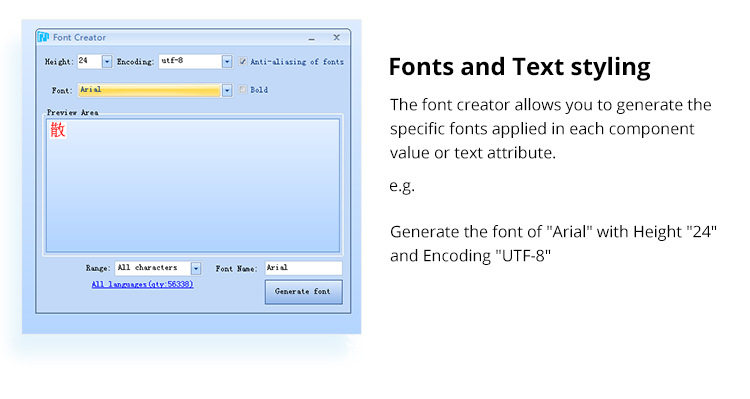Enable the Bold checkbox
750x399 pixels.
(243, 89)
